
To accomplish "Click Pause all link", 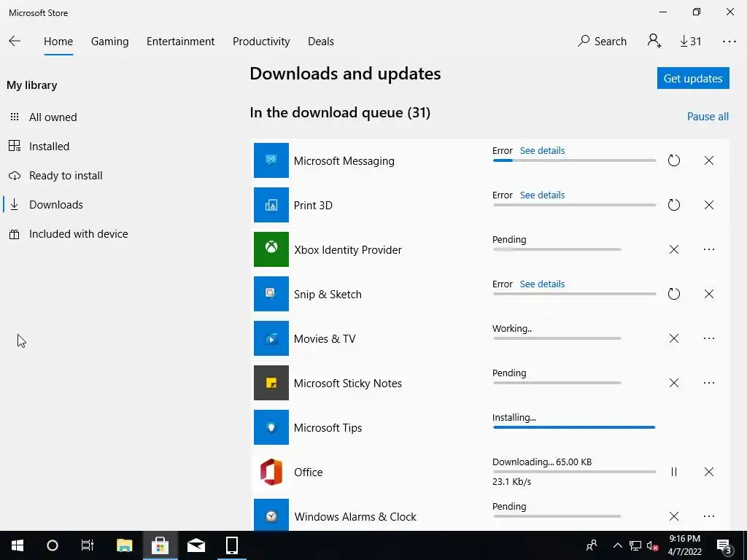I will pos(708,117).
